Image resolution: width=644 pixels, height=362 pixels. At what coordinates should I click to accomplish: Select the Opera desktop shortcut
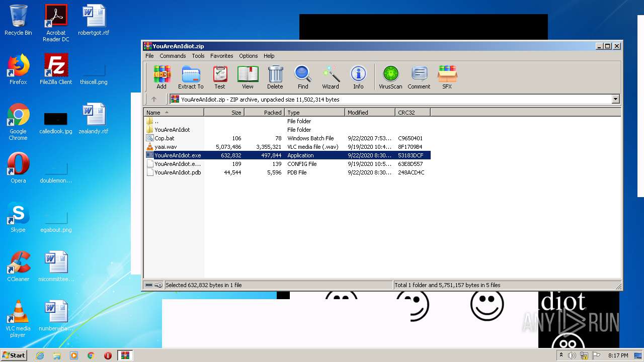pos(18,168)
